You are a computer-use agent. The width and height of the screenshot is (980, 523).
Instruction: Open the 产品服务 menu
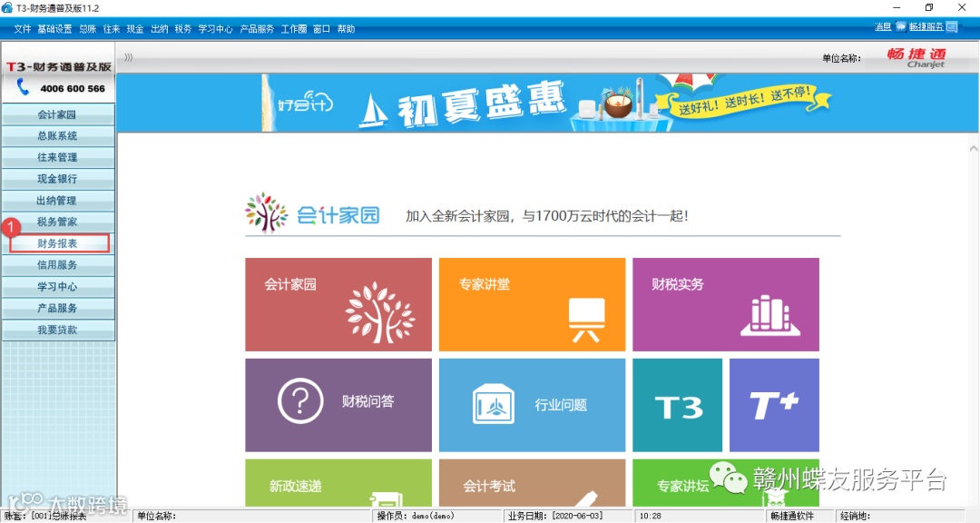tap(257, 29)
